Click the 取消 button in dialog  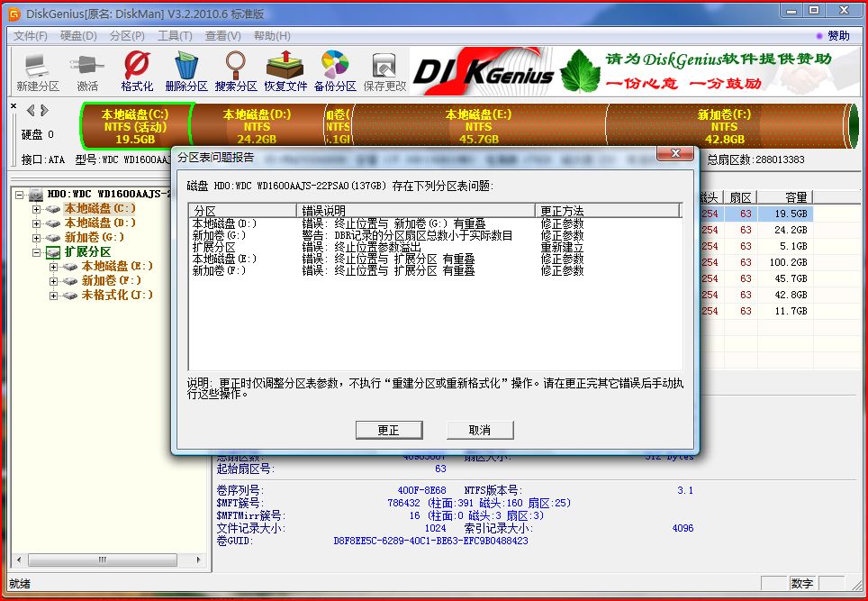[x=480, y=431]
